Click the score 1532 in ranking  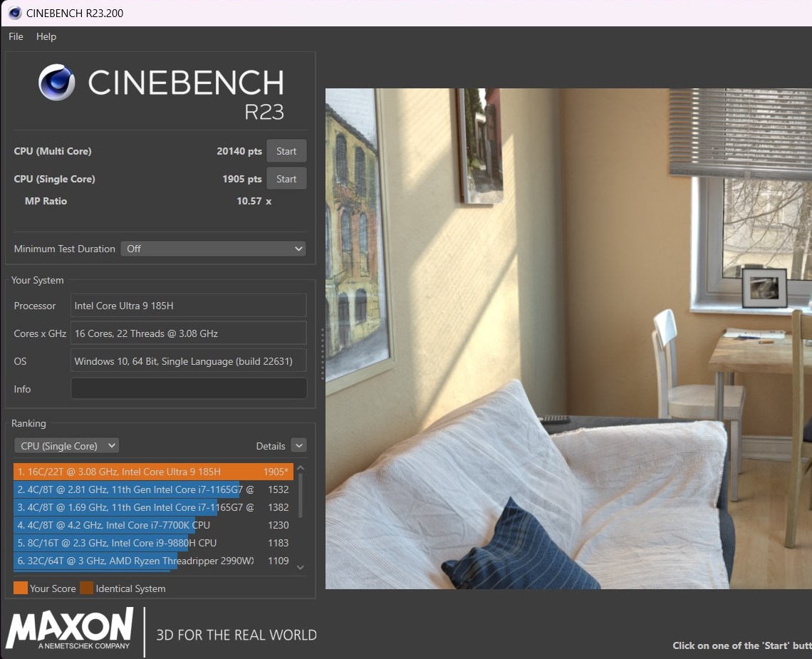coord(278,489)
